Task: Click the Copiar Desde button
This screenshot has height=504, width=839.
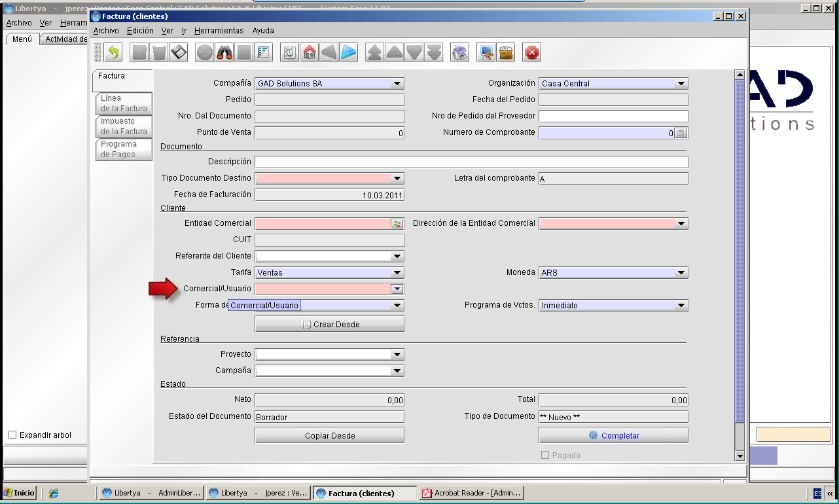Action: point(329,435)
